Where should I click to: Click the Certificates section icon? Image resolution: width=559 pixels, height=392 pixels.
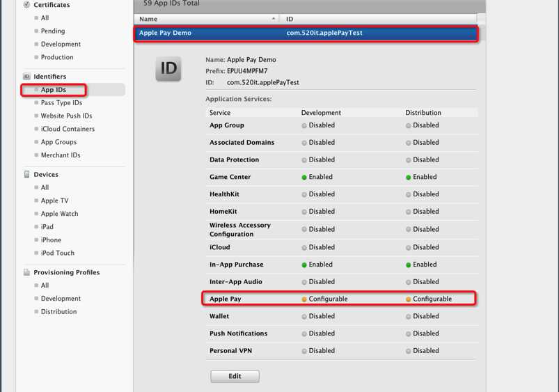pos(26,5)
